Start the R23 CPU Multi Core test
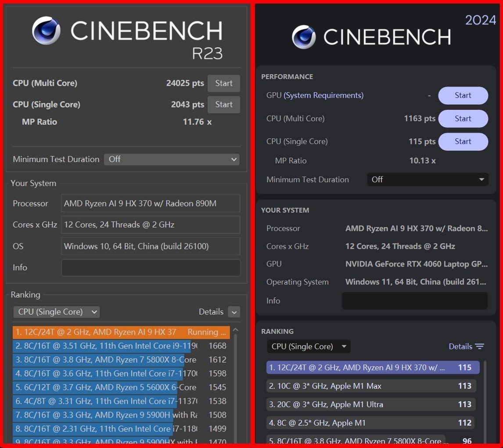503x448 pixels. [224, 83]
